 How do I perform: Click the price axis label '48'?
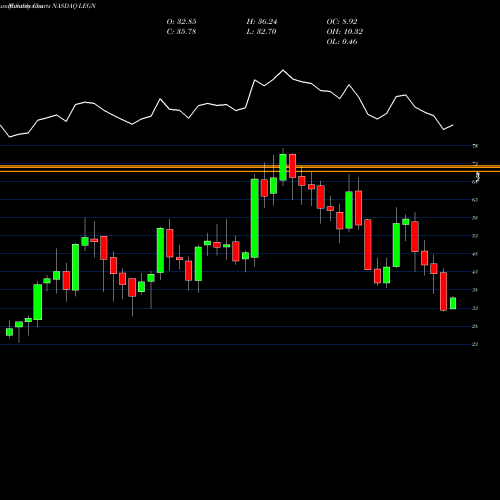point(475,254)
